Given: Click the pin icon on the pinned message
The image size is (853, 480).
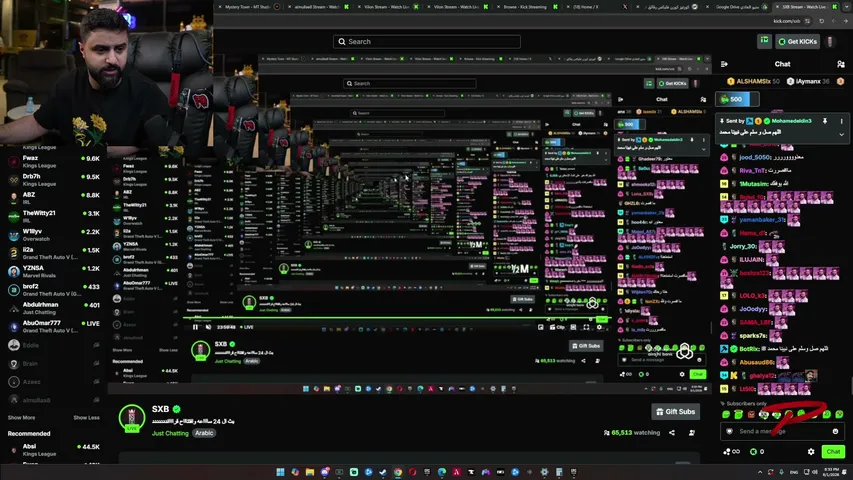Looking at the screenshot, I should (x=825, y=121).
